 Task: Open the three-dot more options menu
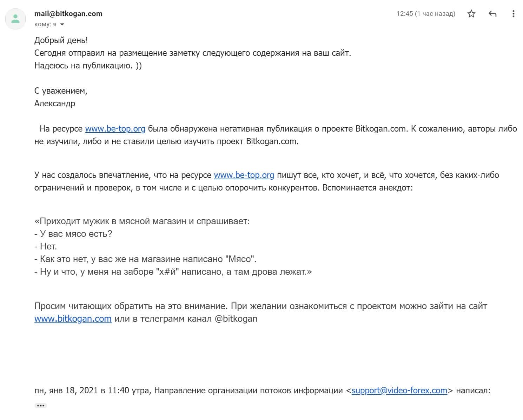pyautogui.click(x=513, y=14)
